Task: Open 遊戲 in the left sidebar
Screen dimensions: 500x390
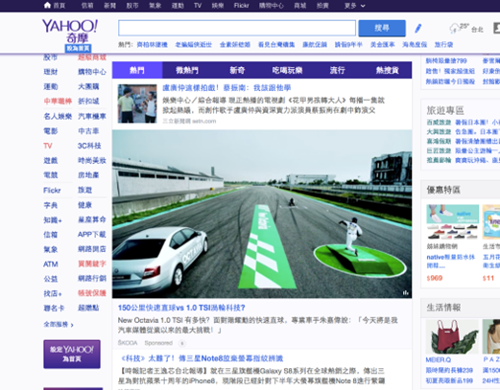Action: click(51, 160)
